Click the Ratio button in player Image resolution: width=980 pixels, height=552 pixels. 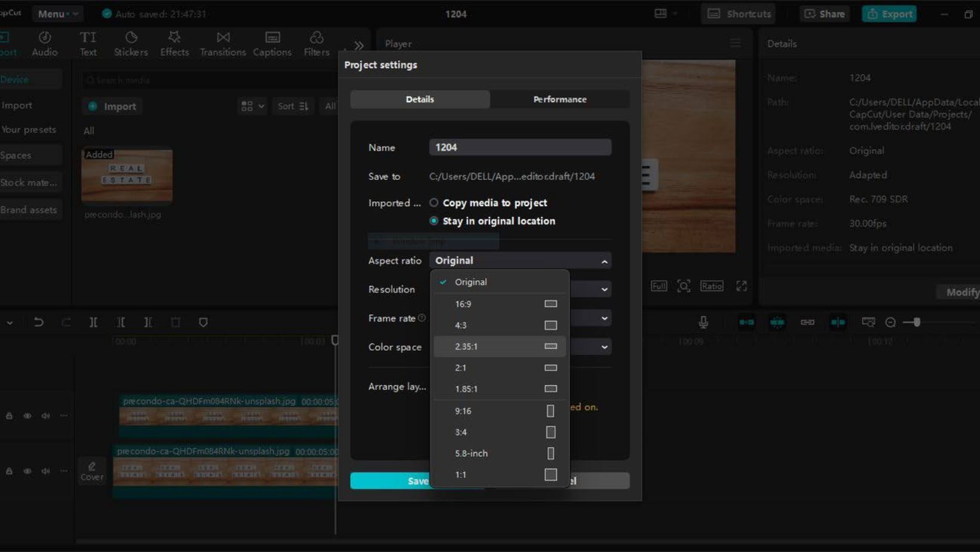pos(712,286)
